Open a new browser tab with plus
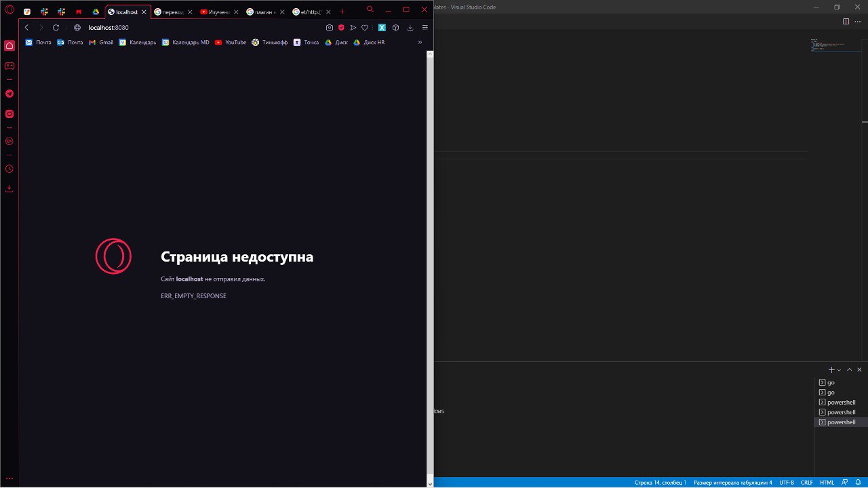868x488 pixels. click(342, 12)
